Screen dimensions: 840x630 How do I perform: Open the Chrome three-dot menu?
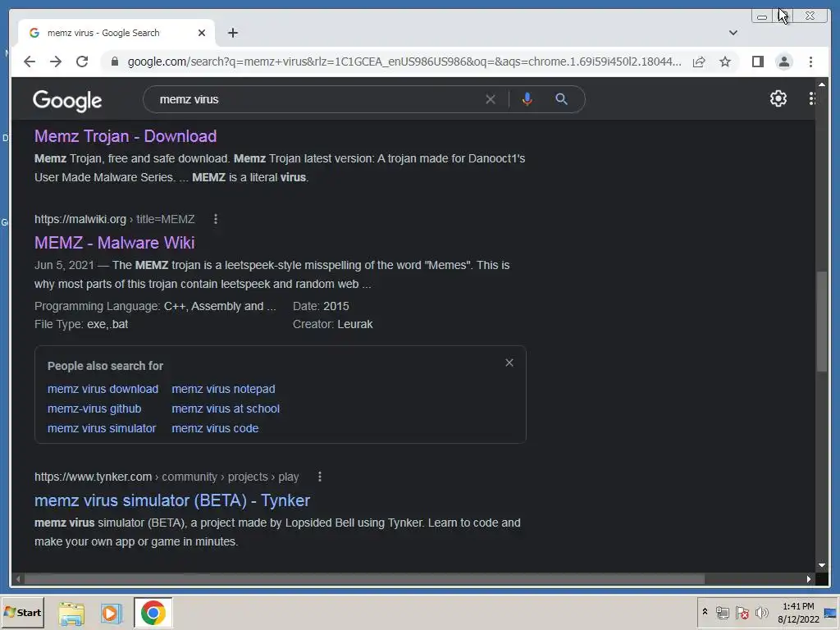pos(810,62)
